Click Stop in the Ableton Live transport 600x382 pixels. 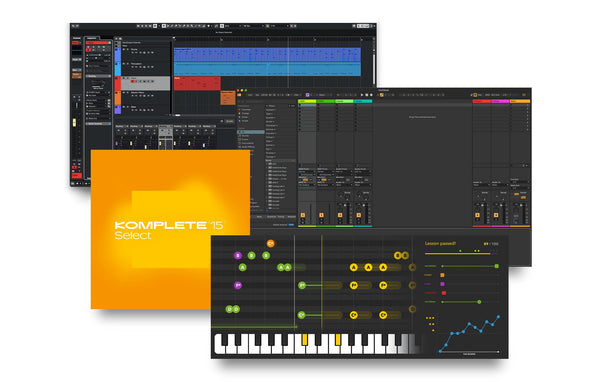[x=367, y=95]
